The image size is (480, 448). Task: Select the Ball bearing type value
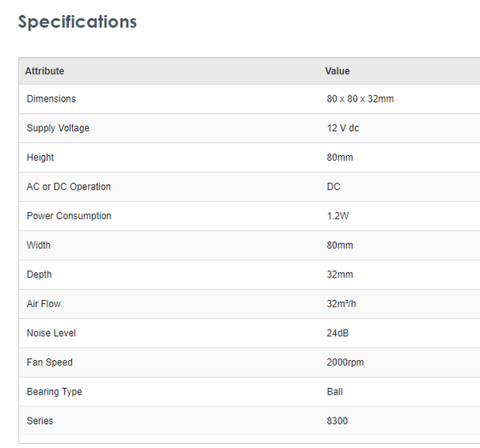334,392
